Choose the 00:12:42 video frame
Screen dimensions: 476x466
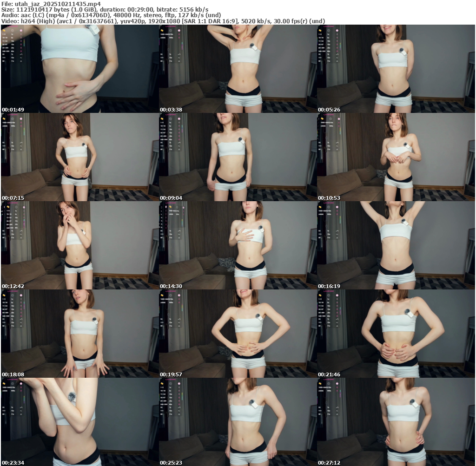tap(80, 245)
